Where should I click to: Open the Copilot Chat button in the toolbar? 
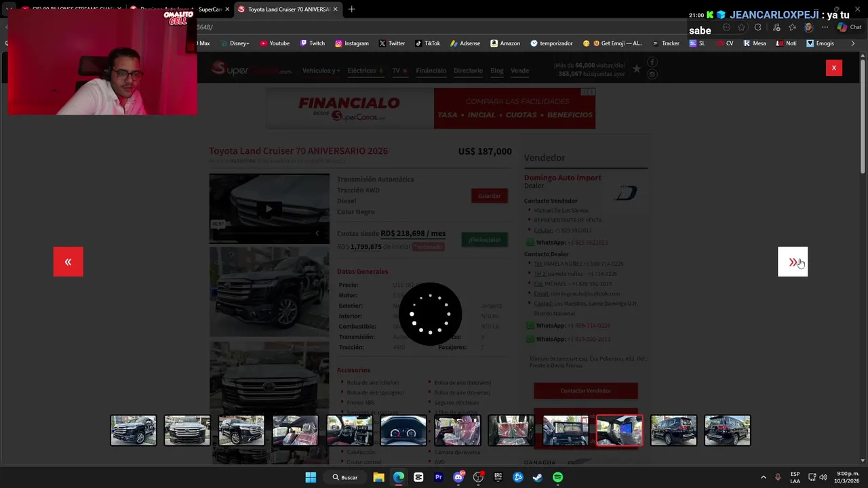coord(849,27)
